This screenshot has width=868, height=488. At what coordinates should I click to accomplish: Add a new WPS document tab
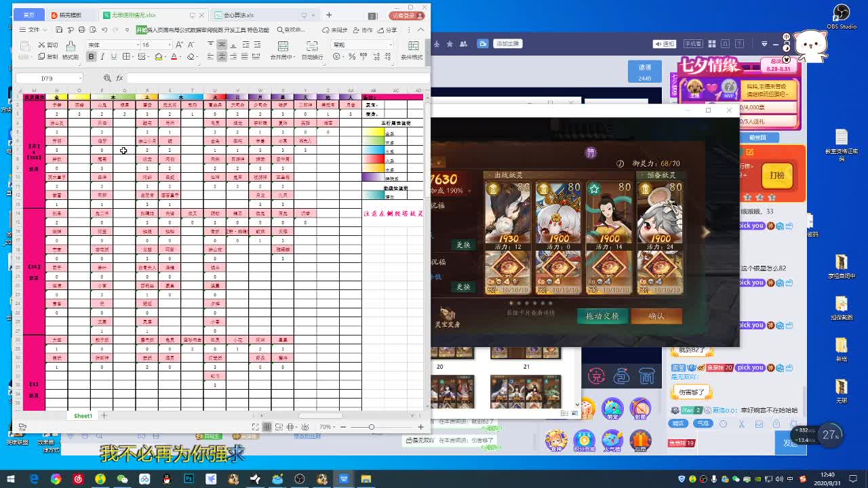329,15
